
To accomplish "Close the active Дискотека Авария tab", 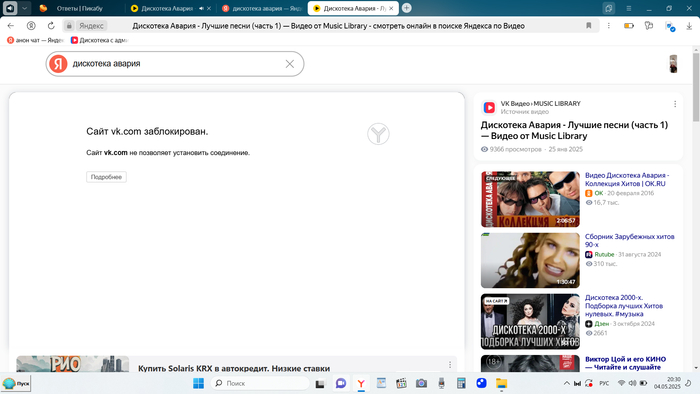I will click(391, 8).
